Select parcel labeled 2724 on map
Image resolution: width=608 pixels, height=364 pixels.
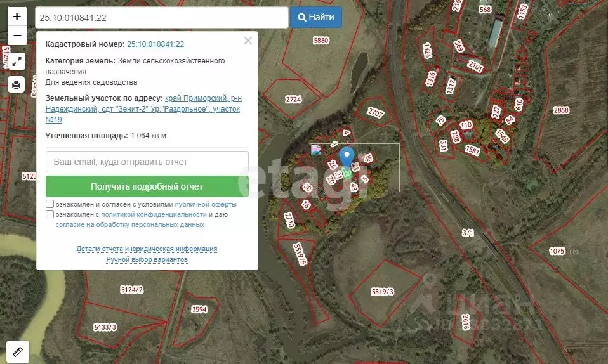293,99
